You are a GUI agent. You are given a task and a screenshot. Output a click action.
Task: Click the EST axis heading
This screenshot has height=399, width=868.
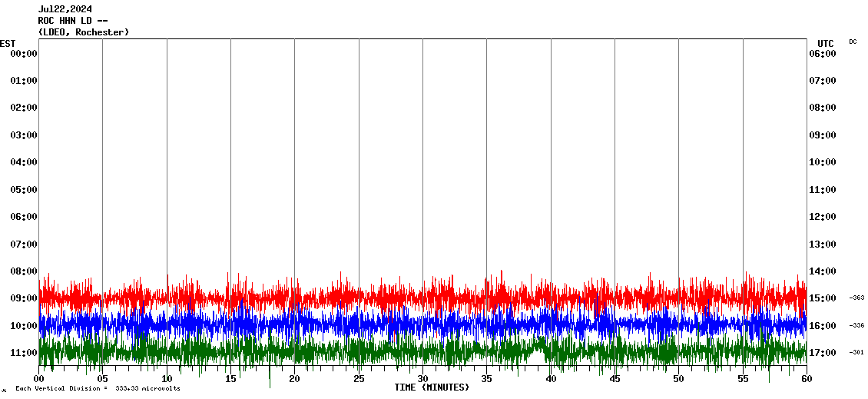coord(8,43)
